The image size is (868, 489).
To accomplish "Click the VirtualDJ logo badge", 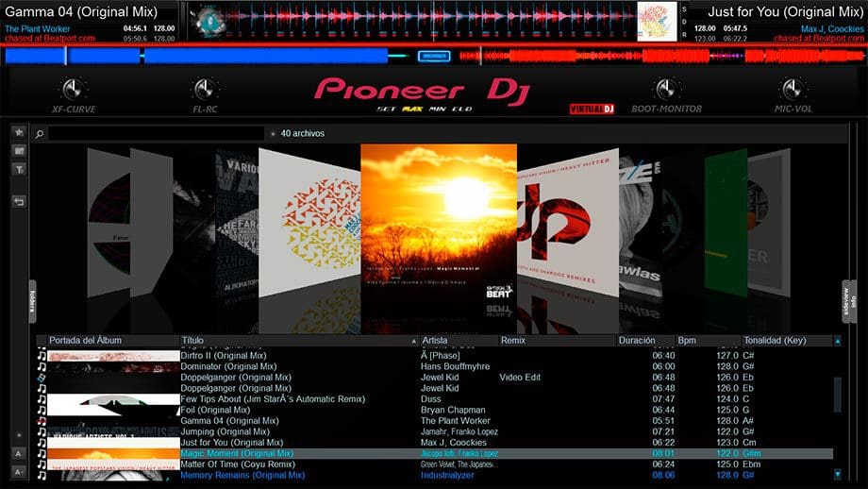I will (592, 110).
